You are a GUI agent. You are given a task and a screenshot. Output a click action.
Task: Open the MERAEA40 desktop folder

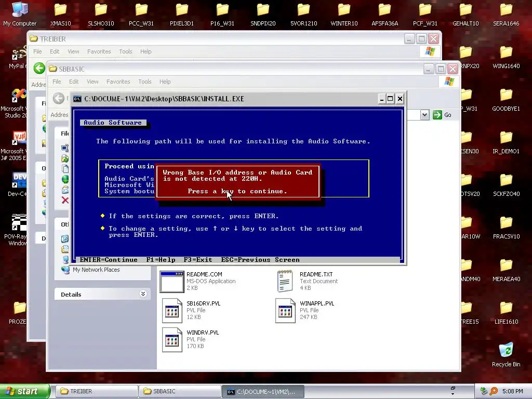(x=506, y=270)
